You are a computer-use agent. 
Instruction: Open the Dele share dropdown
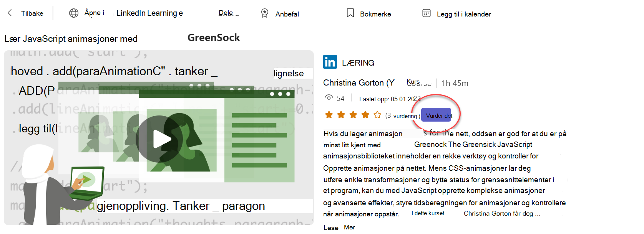click(x=228, y=13)
